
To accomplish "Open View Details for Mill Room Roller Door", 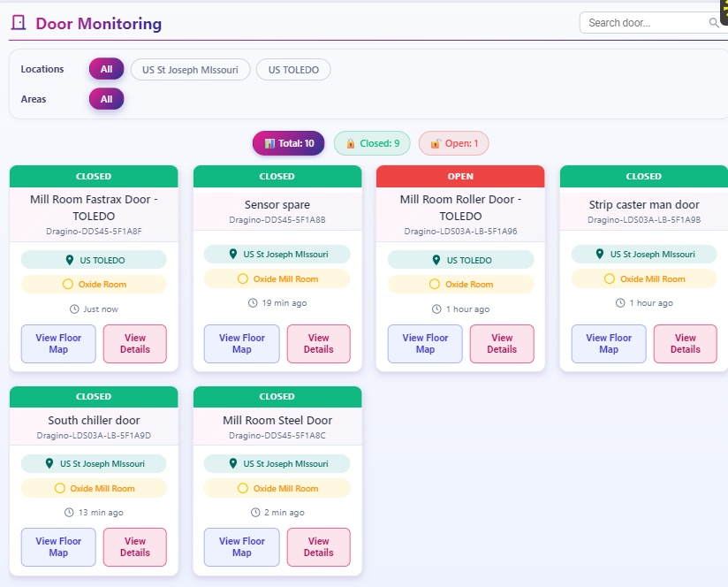I will (x=502, y=344).
